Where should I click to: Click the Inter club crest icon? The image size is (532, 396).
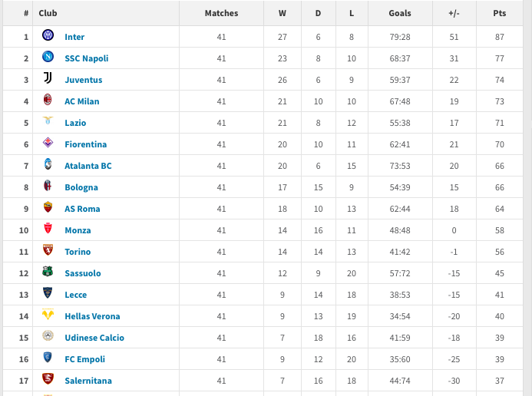[x=48, y=36]
